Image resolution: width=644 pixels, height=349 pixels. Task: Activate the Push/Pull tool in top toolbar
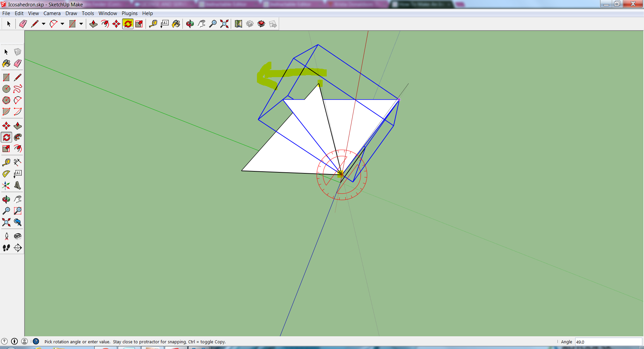(94, 24)
